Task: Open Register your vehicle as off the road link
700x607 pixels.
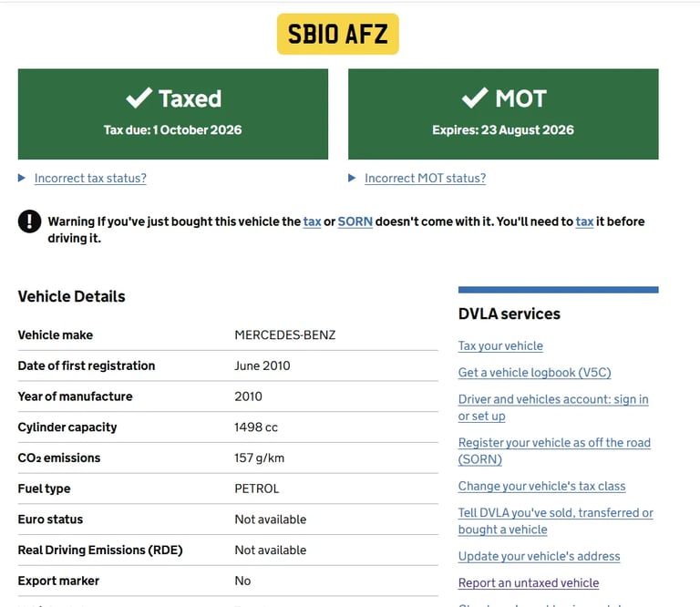Action: [554, 451]
